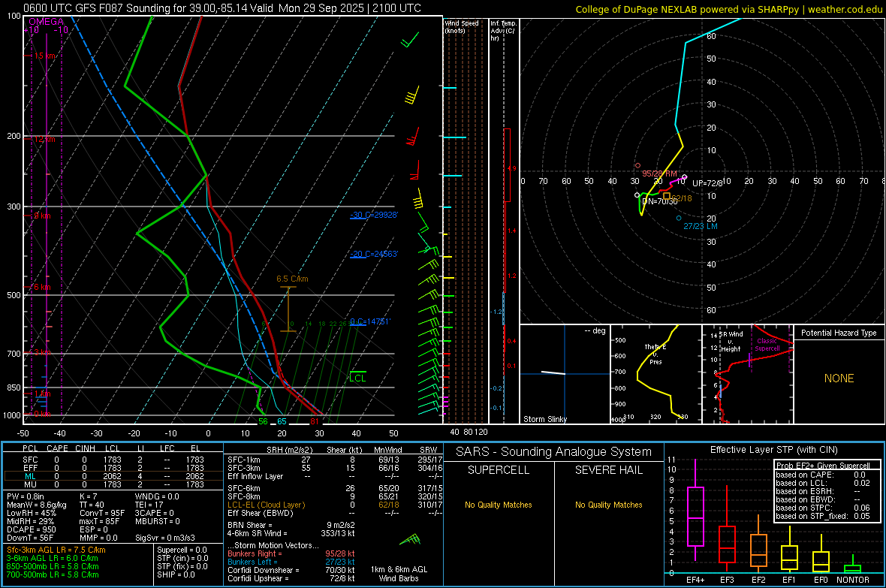
Task: Click the Classic Supercell label
Action: [x=767, y=345]
